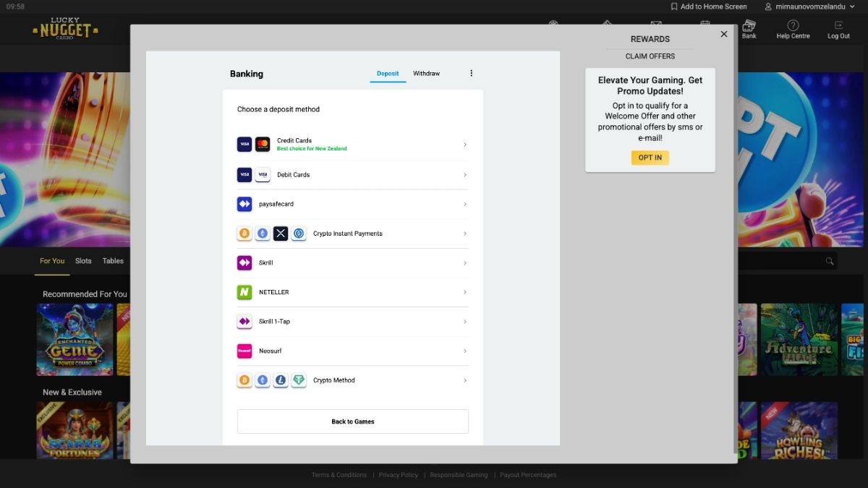The width and height of the screenshot is (868, 488).
Task: Click the Bitcoin icon in Crypto Instant Payments
Action: pos(244,234)
